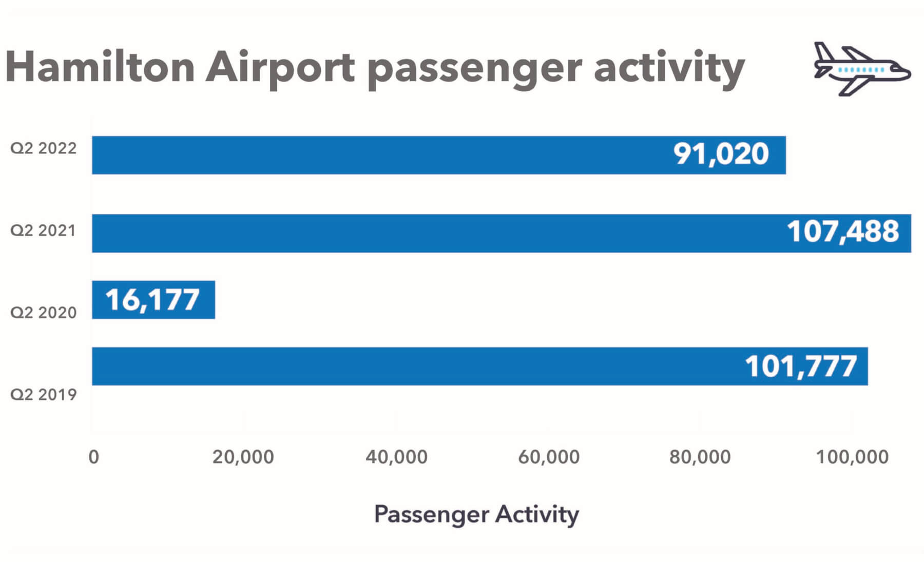The width and height of the screenshot is (924, 562).
Task: Click the Q2 2021 bar
Action: point(436,233)
